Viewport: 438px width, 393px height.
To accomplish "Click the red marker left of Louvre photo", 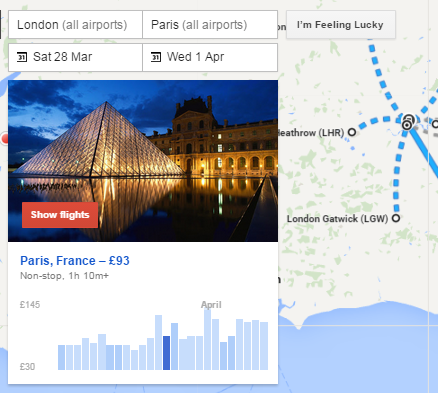I will [4, 138].
